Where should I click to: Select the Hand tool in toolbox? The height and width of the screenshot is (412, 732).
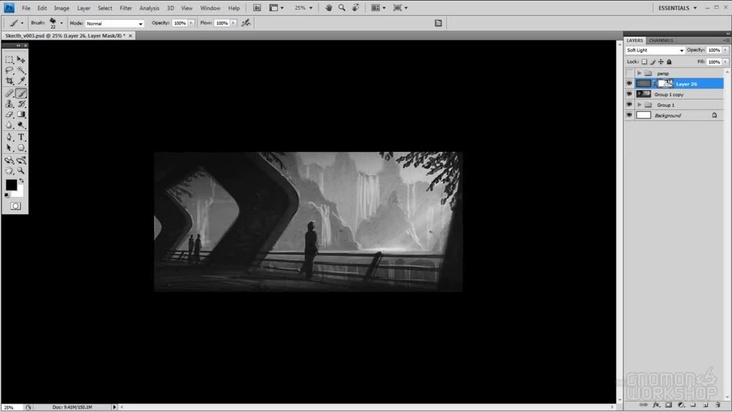click(x=9, y=171)
